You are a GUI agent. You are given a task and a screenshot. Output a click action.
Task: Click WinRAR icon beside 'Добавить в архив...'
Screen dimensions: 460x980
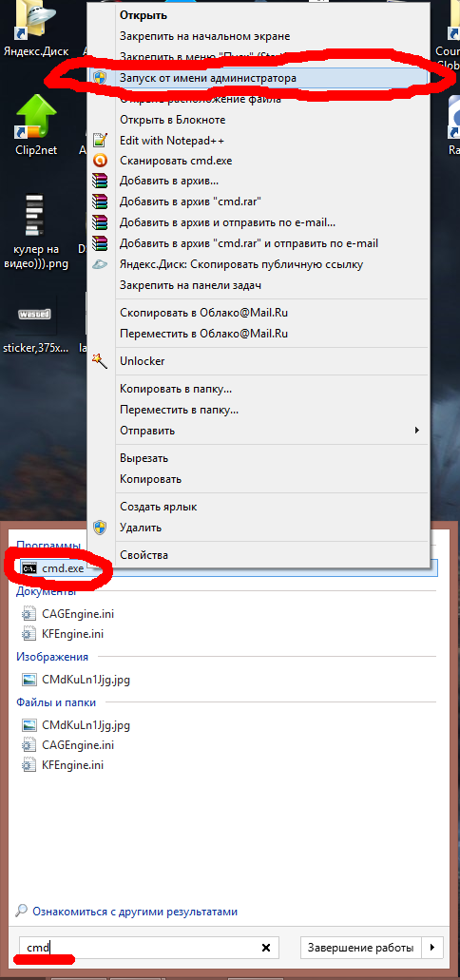(100, 182)
